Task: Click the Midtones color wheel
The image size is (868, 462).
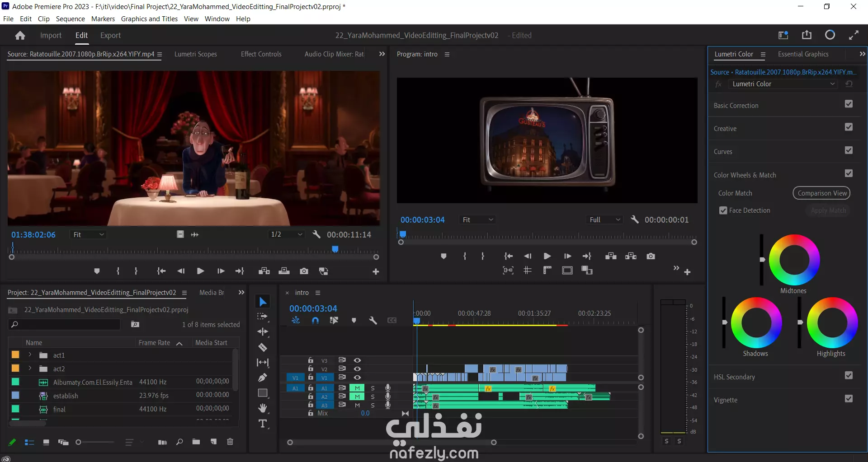Action: (794, 260)
